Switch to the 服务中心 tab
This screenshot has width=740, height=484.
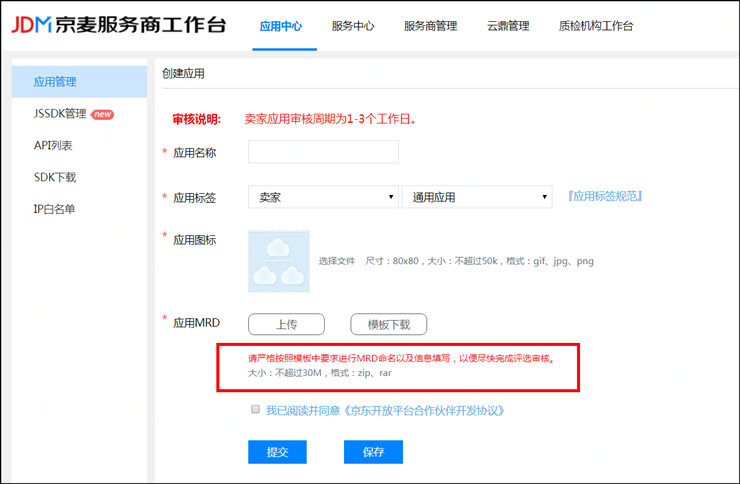tap(353, 26)
